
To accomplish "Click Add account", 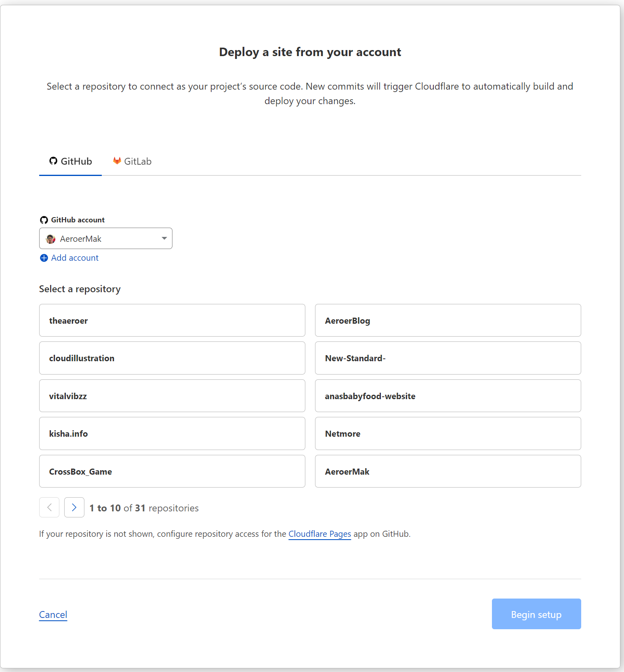I will click(75, 257).
